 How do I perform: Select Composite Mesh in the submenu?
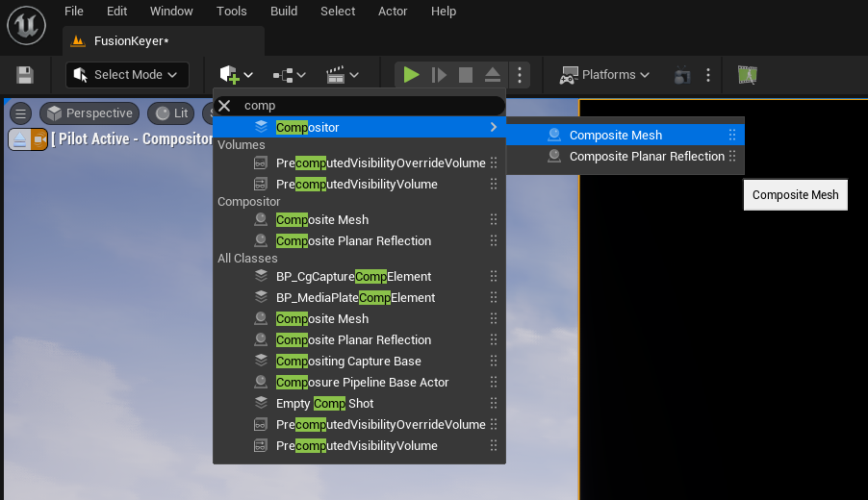click(616, 136)
